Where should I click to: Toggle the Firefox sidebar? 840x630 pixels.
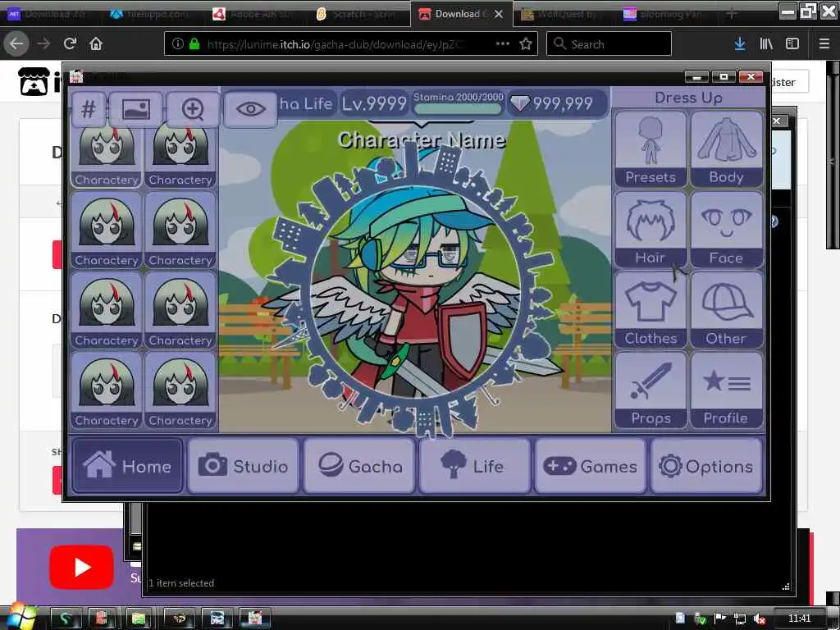(792, 44)
